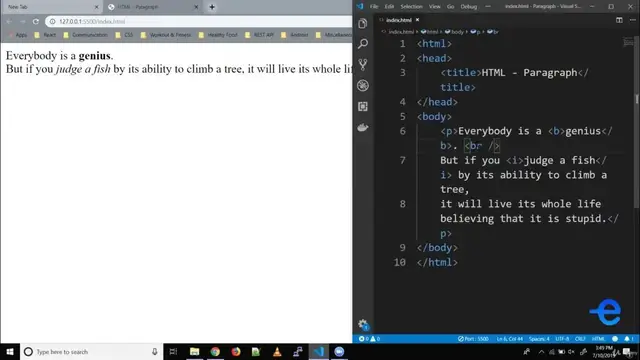Open the React bookmarks folder
Image resolution: width=640 pixels, height=360 pixels.
45,35
